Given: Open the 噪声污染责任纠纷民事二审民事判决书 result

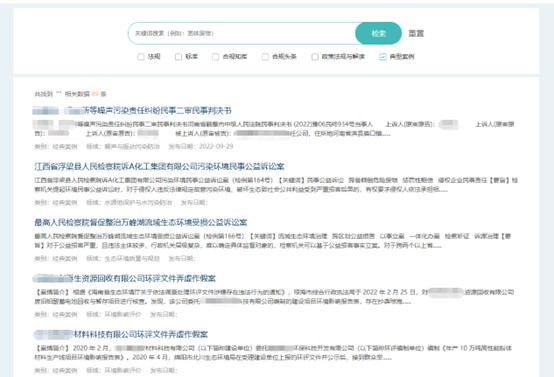Looking at the screenshot, I should 132,111.
